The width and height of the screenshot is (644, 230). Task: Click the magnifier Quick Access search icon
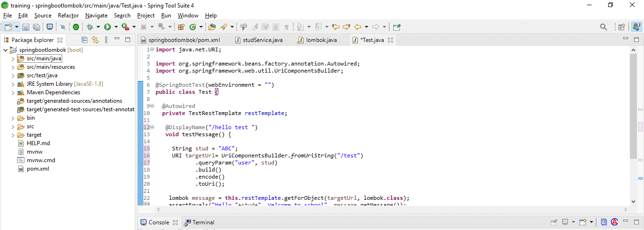pyautogui.click(x=603, y=27)
